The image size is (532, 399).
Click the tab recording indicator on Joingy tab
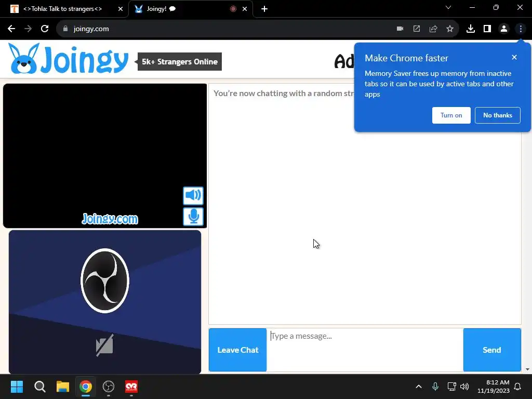[233, 9]
